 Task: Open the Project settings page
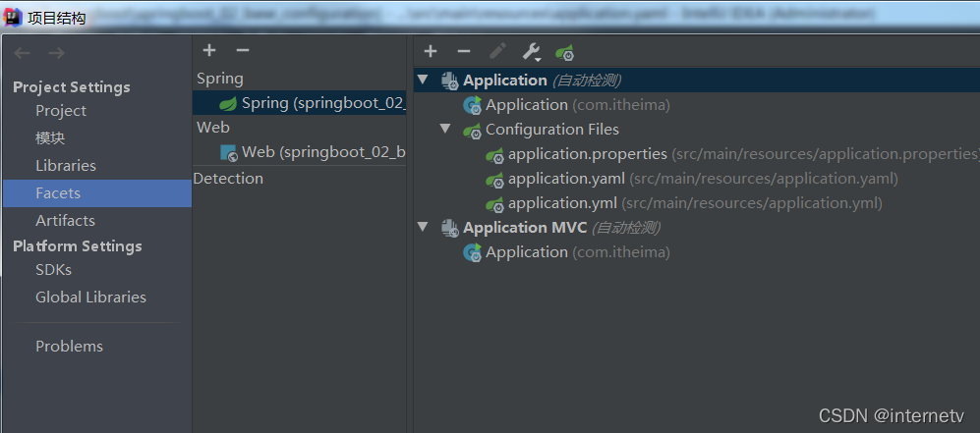click(61, 111)
